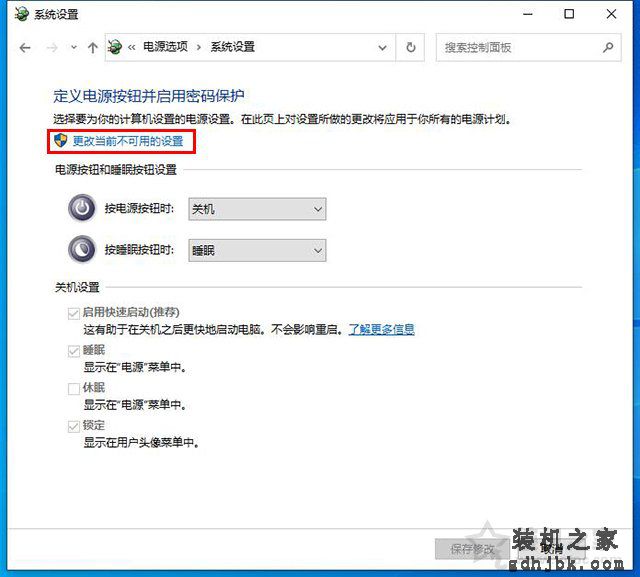Open the 电源选项 breadcrumb
The height and width of the screenshot is (577, 640).
coord(165,47)
